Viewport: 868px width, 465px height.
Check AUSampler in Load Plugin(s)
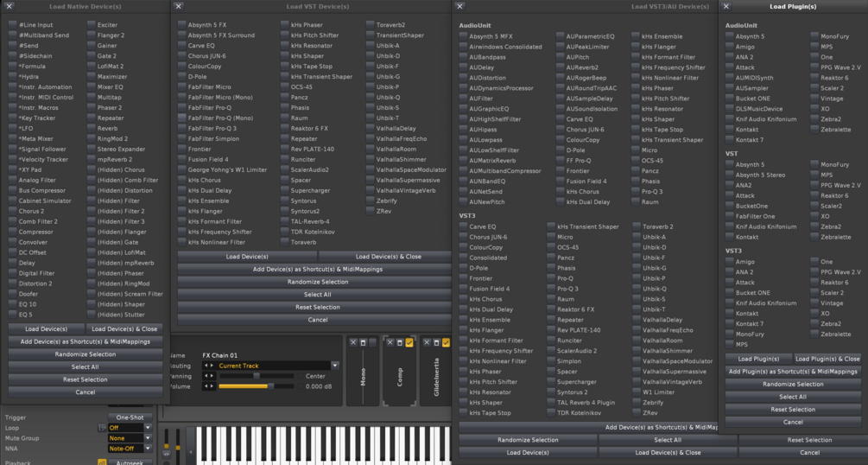click(x=730, y=88)
